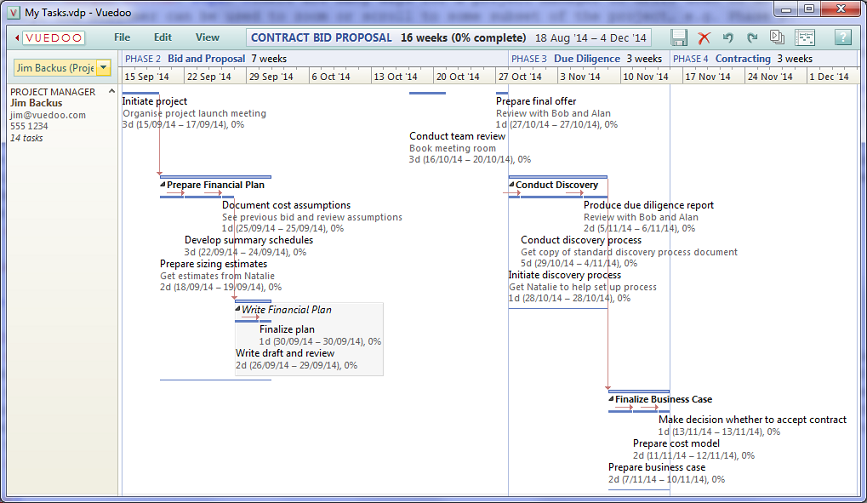Image resolution: width=867 pixels, height=503 pixels.
Task: Select the Initiate project task
Action: coord(154,101)
